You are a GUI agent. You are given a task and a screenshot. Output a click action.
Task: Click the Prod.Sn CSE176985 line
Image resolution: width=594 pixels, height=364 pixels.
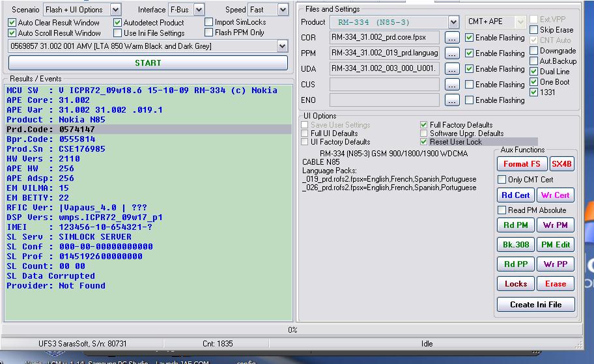click(x=148, y=149)
